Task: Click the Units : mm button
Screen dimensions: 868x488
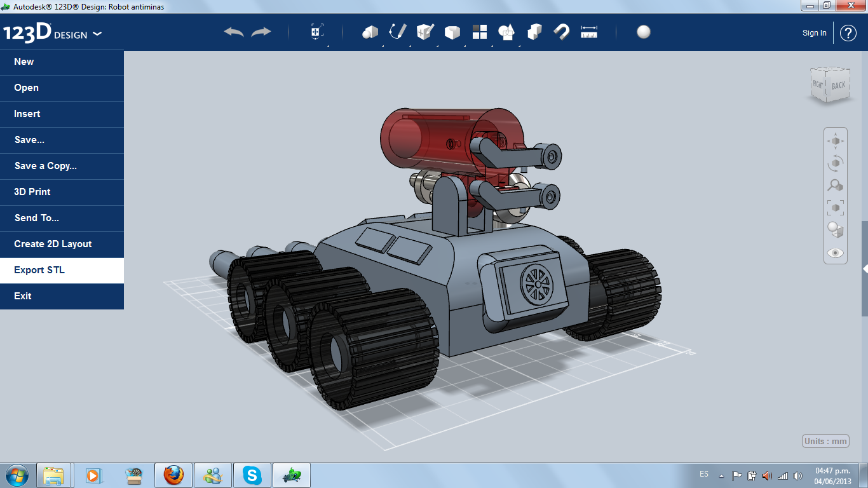Action: 826,441
